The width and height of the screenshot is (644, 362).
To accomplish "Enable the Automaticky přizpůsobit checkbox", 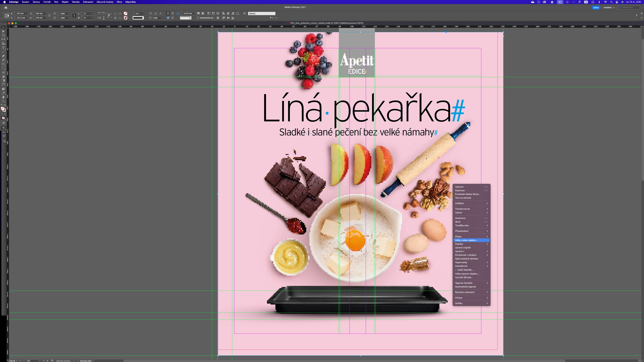I will point(198,18).
